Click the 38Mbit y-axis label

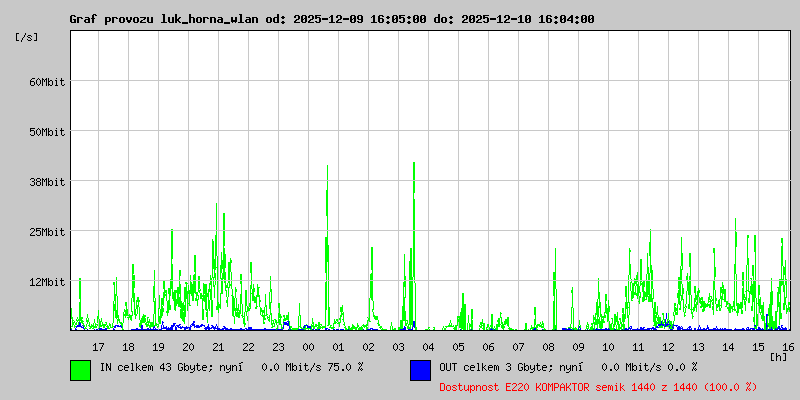[47, 182]
